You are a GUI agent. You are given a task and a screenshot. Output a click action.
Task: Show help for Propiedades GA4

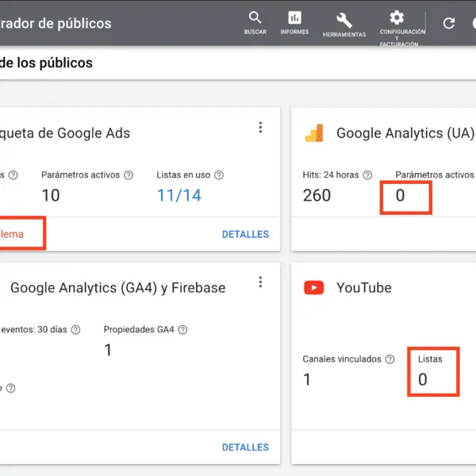(x=183, y=330)
